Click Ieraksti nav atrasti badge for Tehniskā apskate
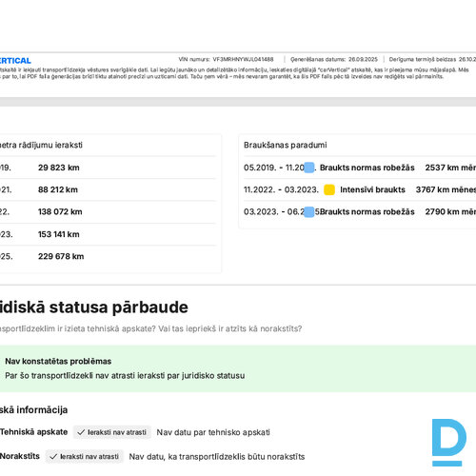The height and width of the screenshot is (476, 476). 112,432
